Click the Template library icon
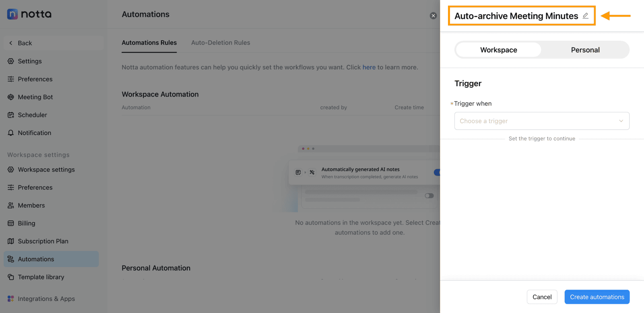Screen dimensions: 644x313 [x=11, y=277]
